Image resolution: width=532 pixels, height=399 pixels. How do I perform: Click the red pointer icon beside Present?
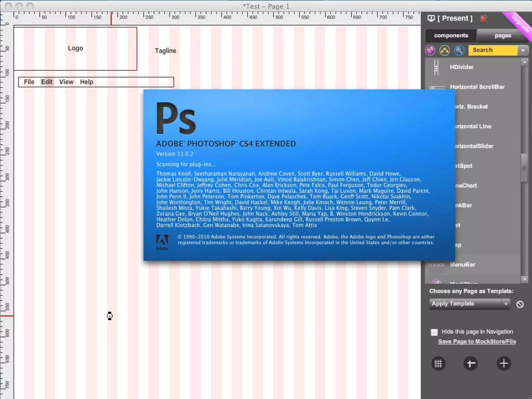pyautogui.click(x=483, y=18)
